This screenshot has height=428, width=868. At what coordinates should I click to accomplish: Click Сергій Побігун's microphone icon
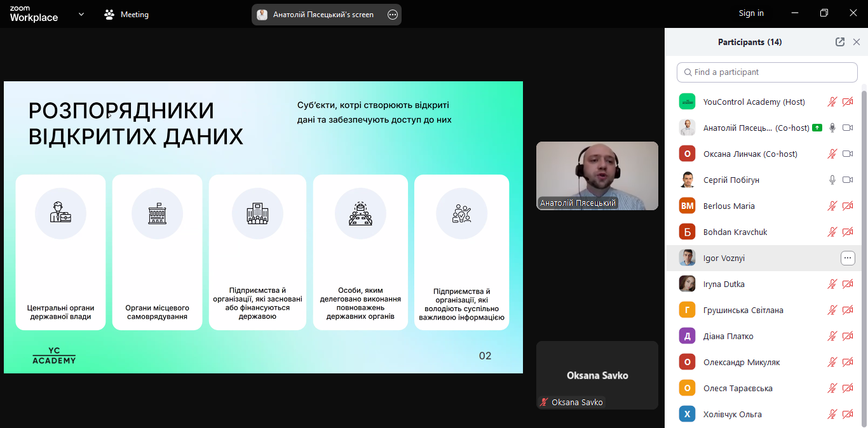tap(832, 180)
